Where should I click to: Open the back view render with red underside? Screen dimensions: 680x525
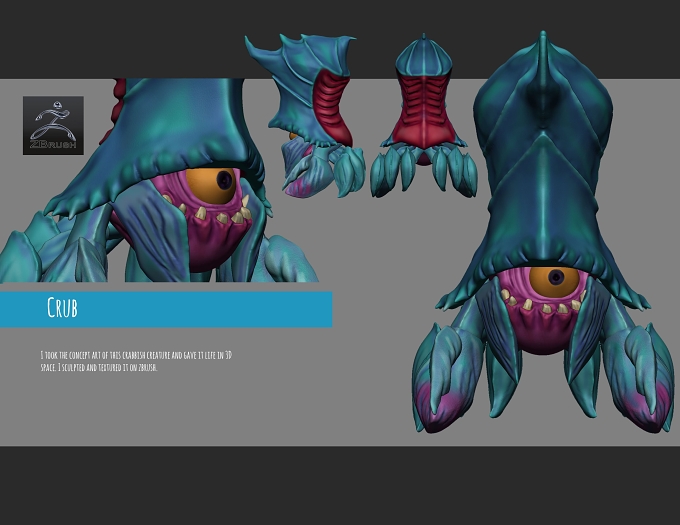pyautogui.click(x=424, y=116)
